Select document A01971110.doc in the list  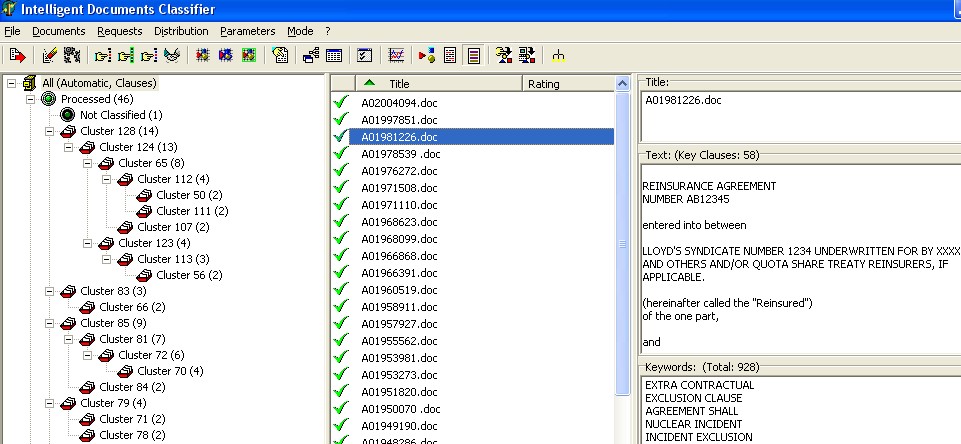pos(399,205)
